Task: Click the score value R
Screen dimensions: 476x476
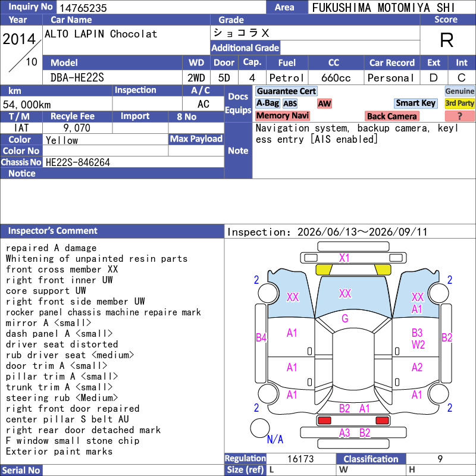Action: (447, 40)
